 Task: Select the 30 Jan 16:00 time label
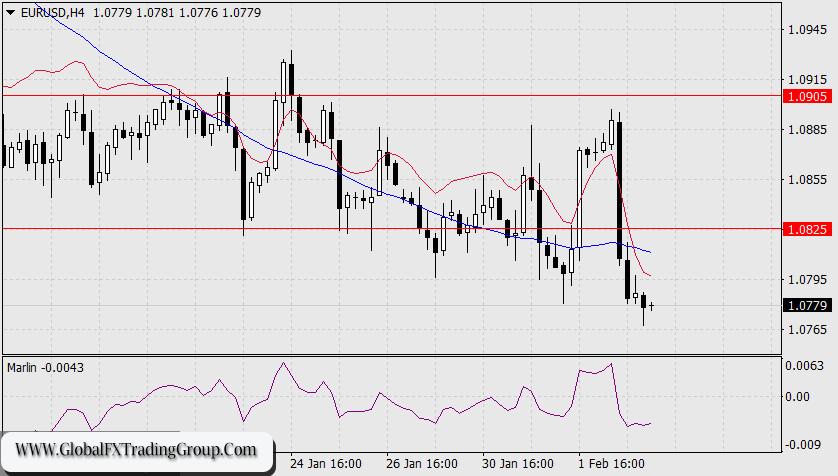(x=518, y=464)
